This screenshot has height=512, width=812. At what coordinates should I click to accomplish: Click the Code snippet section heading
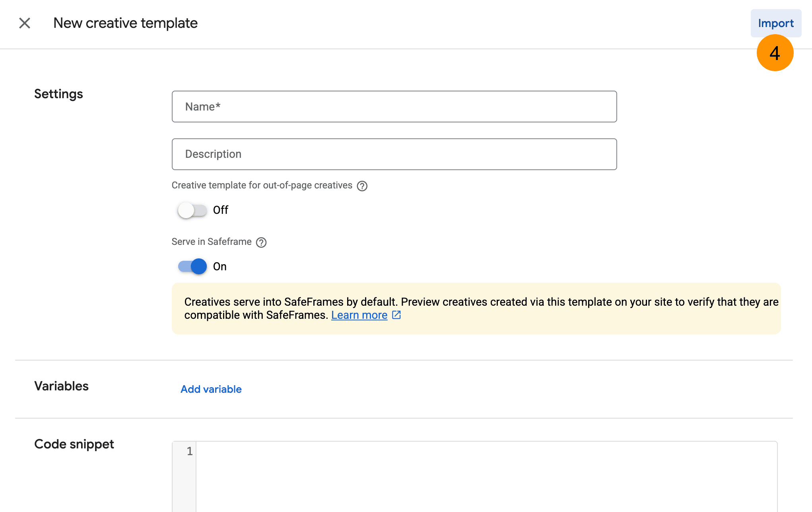click(74, 444)
